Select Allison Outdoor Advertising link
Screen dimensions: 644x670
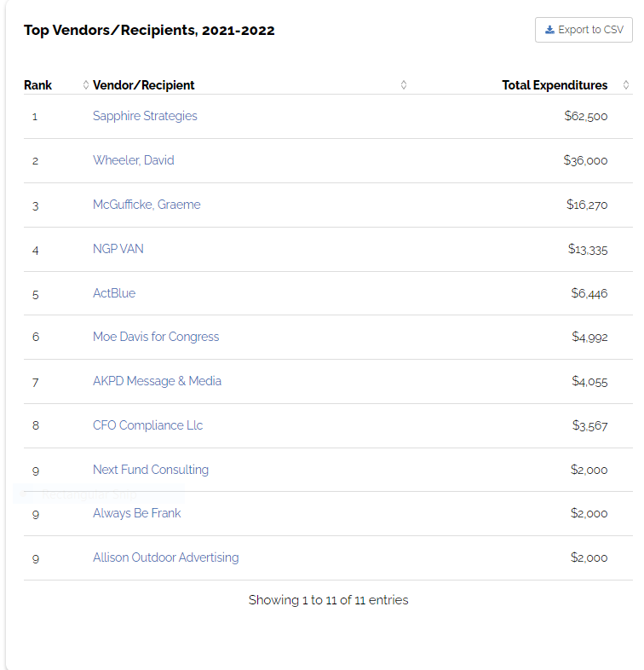(166, 557)
